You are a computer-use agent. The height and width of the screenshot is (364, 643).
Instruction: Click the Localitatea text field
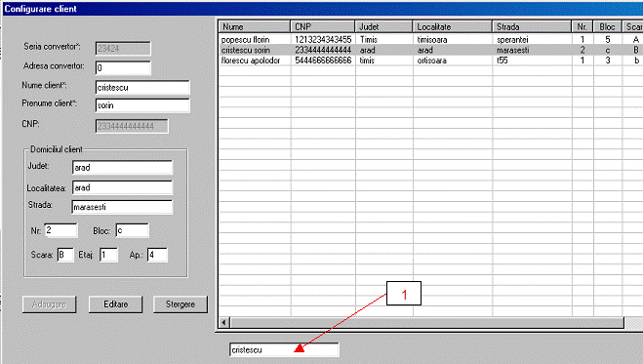[122, 187]
